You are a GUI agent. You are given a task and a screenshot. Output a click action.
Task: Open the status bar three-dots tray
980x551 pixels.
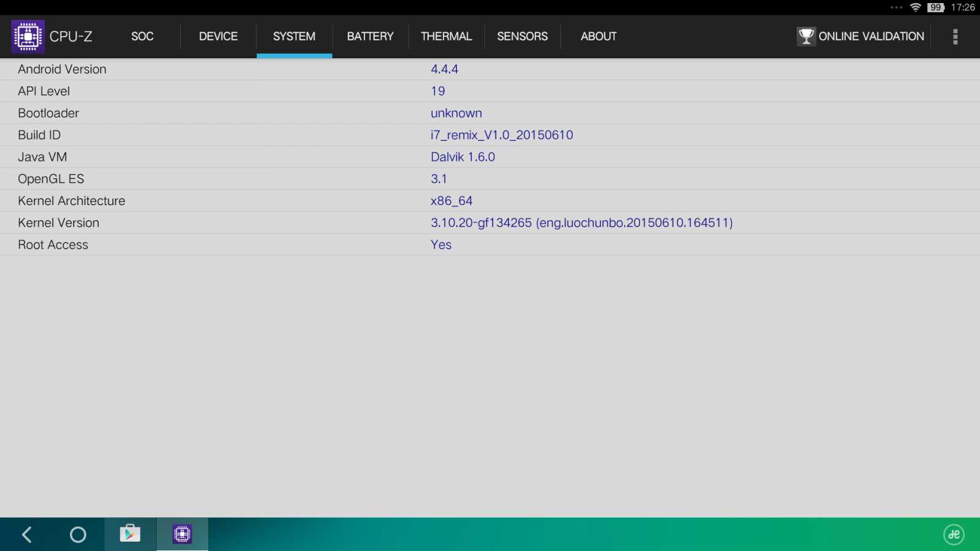pyautogui.click(x=897, y=7)
